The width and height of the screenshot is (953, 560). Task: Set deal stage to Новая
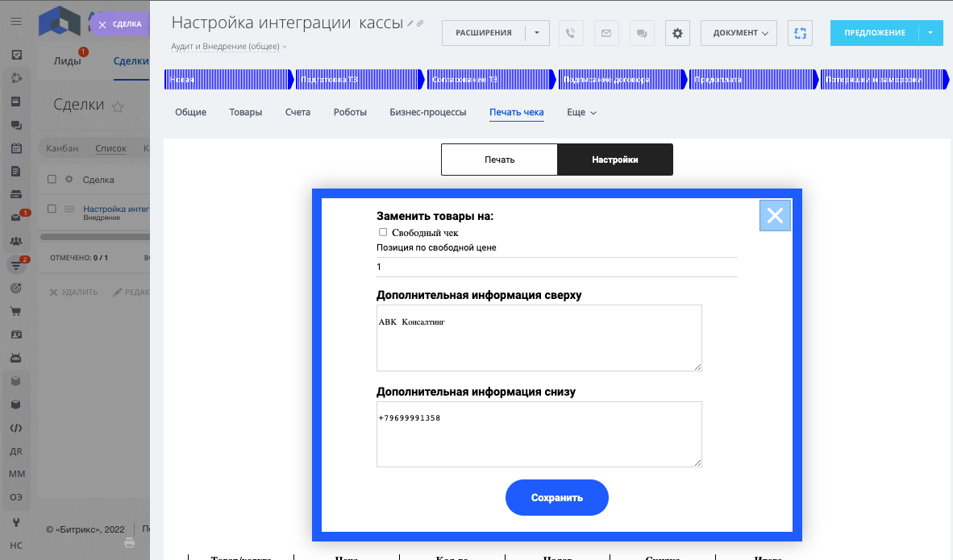(x=228, y=80)
